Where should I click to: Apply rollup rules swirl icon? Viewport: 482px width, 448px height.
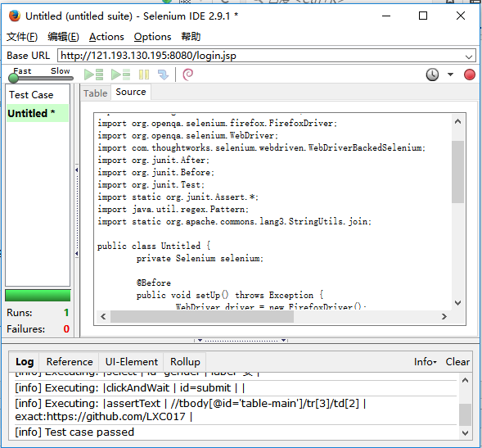188,75
